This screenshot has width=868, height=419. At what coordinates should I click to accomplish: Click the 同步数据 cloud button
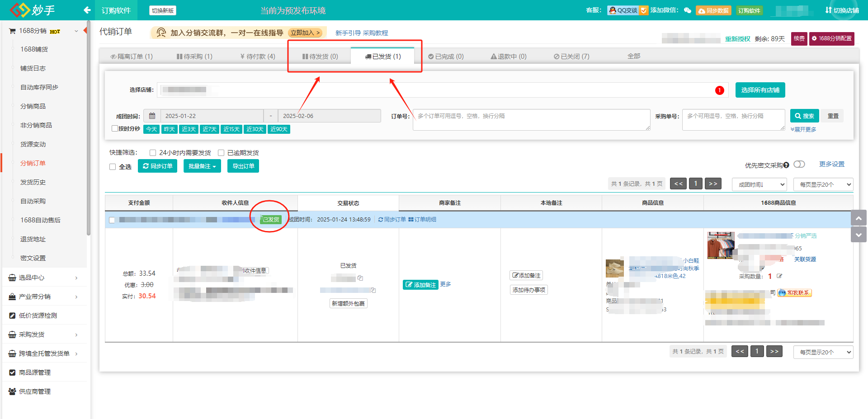coord(713,10)
